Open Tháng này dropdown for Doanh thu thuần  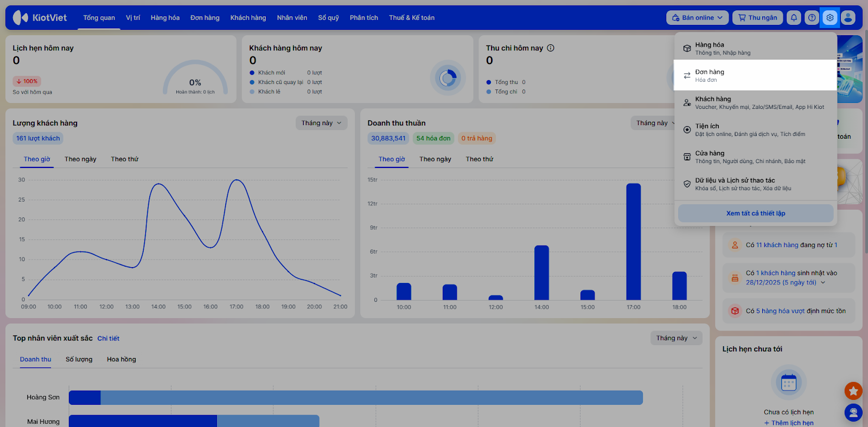(x=656, y=123)
